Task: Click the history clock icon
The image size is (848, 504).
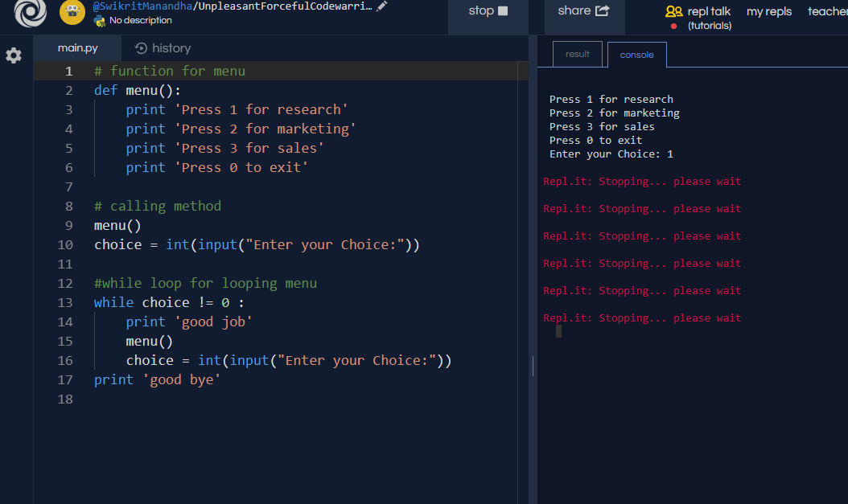Action: point(142,48)
